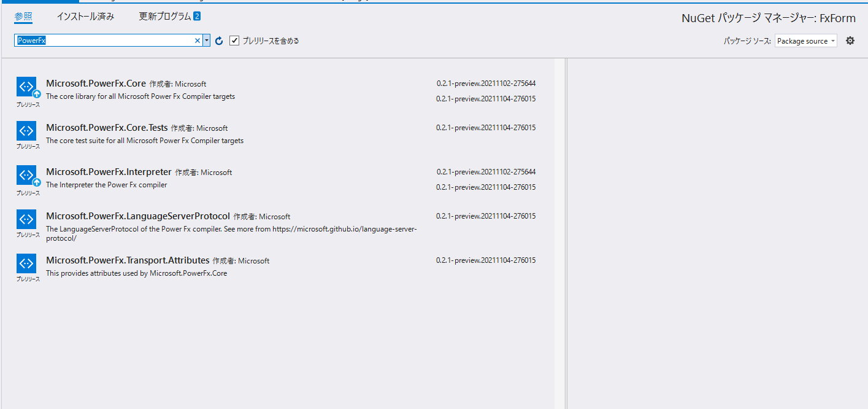Expand the search box dropdown arrow
868x409 pixels.
(206, 41)
